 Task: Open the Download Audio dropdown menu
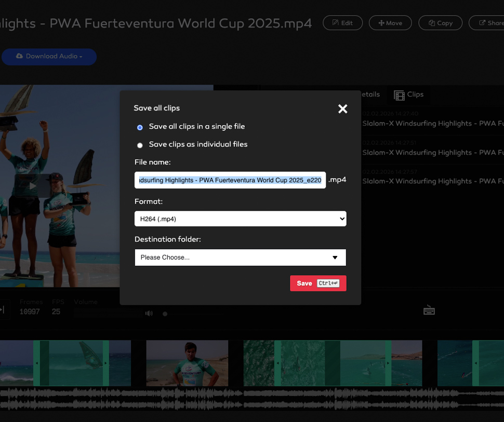(49, 57)
